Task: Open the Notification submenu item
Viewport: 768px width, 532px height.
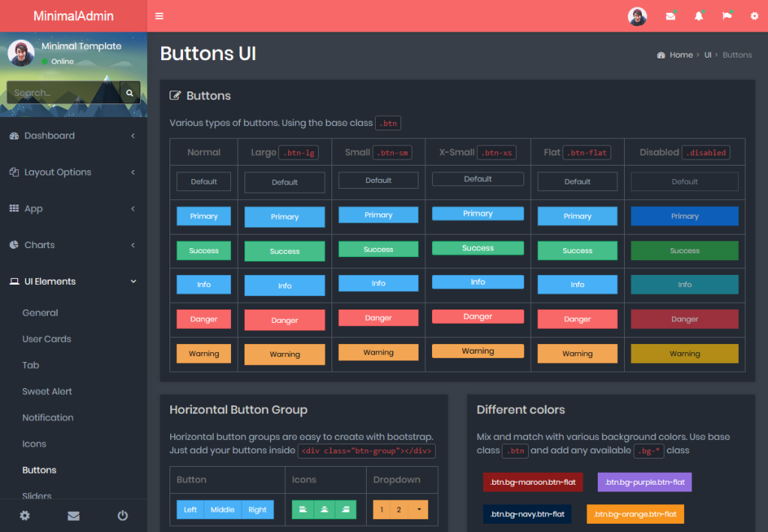Action: [48, 417]
